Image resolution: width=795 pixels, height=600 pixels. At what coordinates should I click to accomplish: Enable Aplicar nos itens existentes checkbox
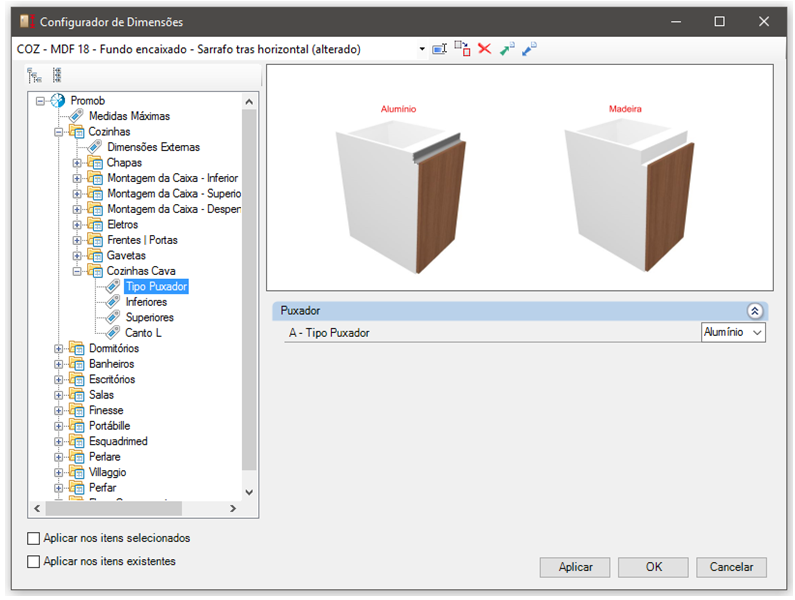point(33,561)
